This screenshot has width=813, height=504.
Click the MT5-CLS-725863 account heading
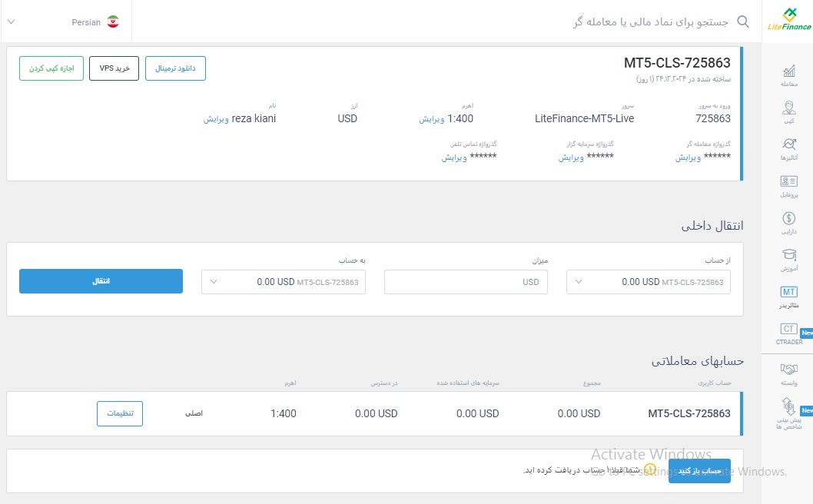tap(677, 63)
